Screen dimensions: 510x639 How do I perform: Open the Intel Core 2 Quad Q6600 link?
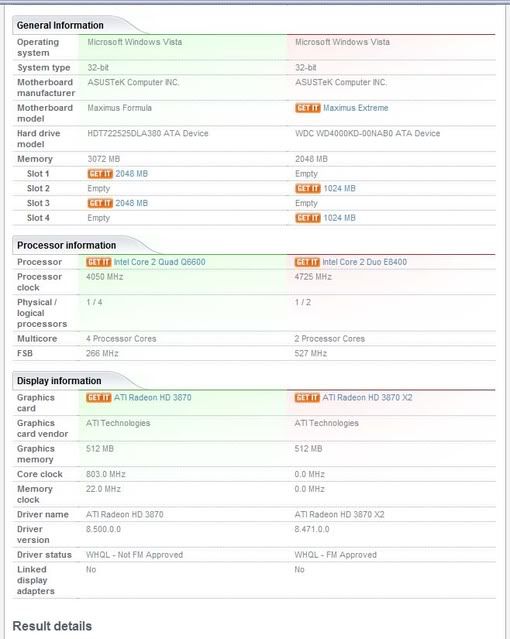(x=159, y=262)
